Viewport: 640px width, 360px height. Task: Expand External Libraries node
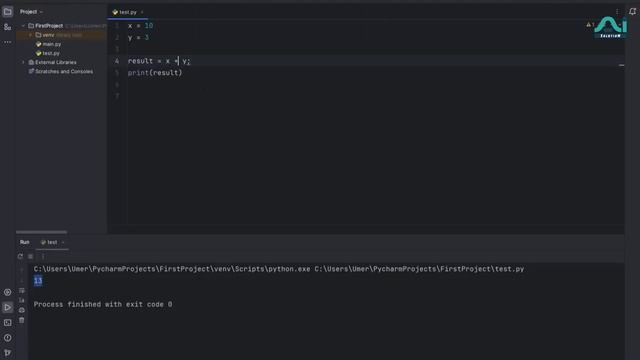coord(23,62)
